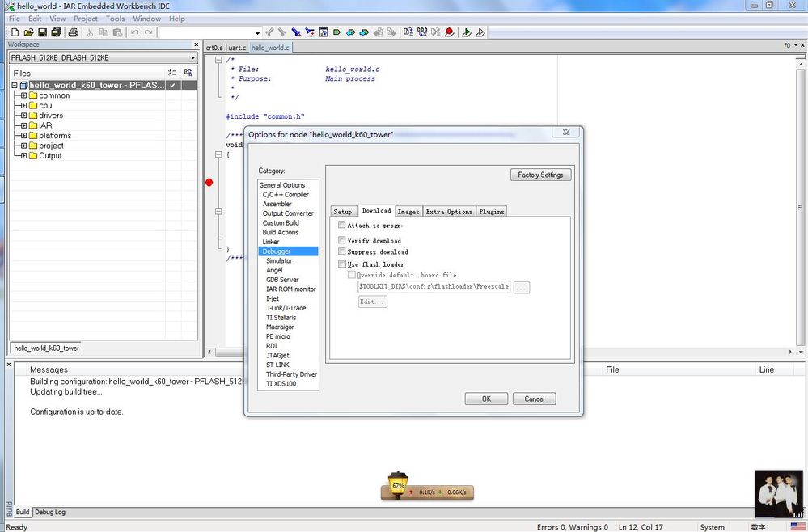Screen dimensions: 808x532
Task: Click the Stop Build toolbar icon
Action: pos(435,32)
